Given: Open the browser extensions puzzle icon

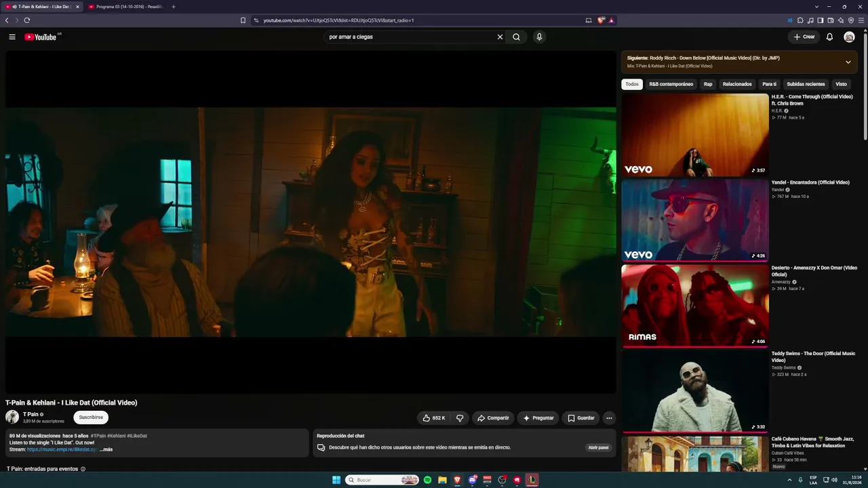Looking at the screenshot, I should coord(800,20).
